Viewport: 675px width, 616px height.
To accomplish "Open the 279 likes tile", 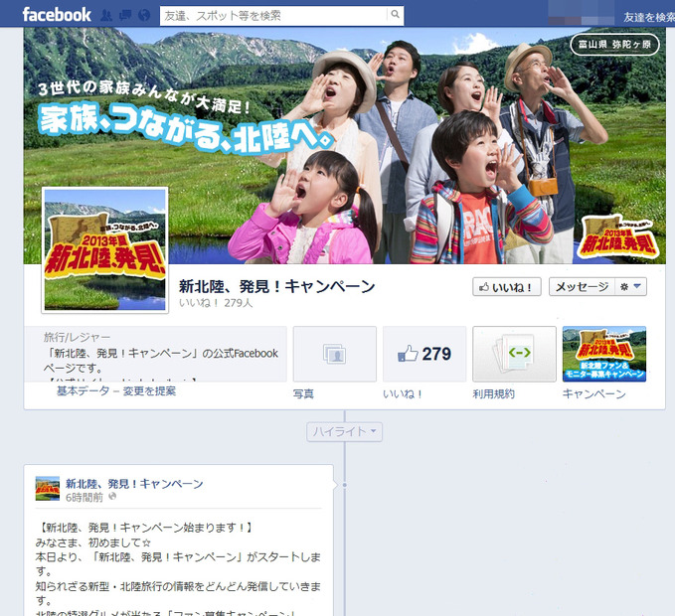I will click(x=424, y=354).
